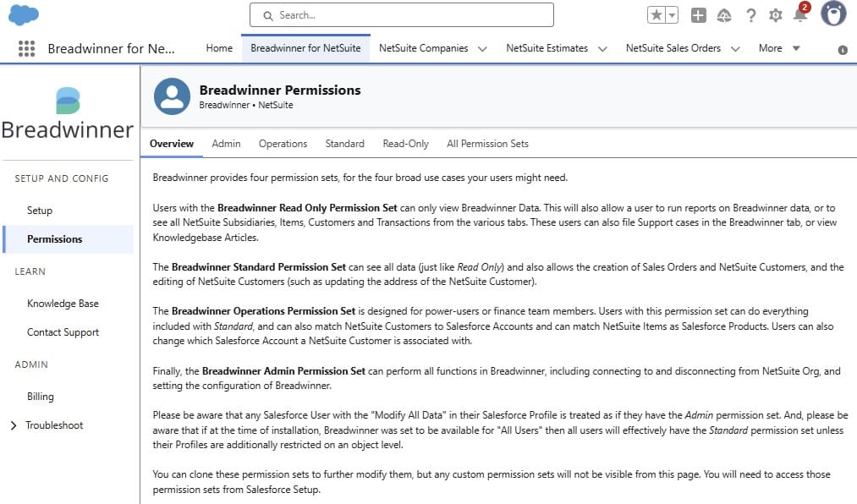
Task: Click the Breadwinner • NetSuite subtitle
Action: pos(246,105)
